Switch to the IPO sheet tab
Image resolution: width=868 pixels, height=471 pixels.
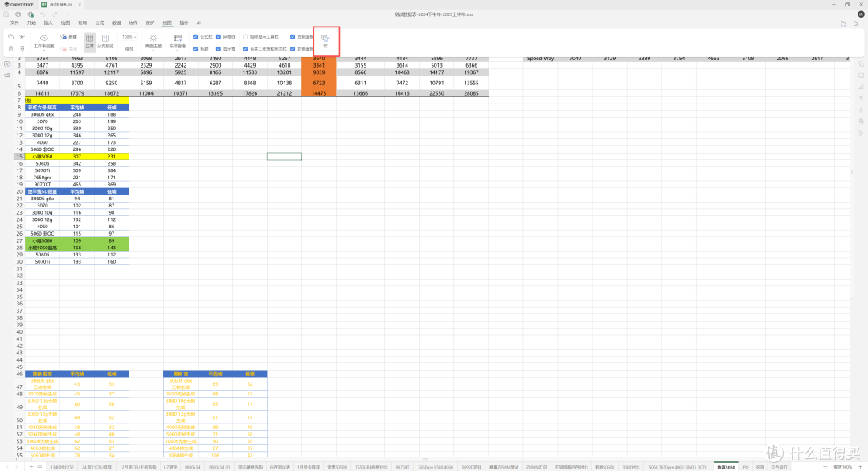pos(745,467)
